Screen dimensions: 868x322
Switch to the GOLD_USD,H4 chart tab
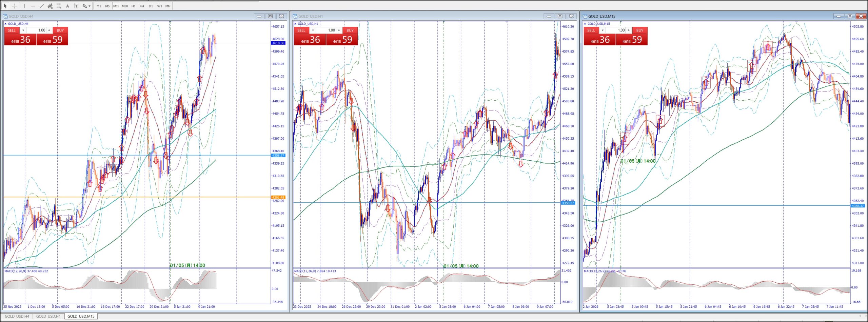pos(17,316)
